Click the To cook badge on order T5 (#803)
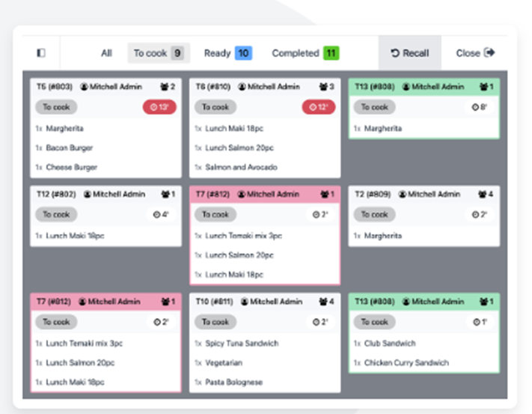532x414 pixels. click(x=56, y=107)
